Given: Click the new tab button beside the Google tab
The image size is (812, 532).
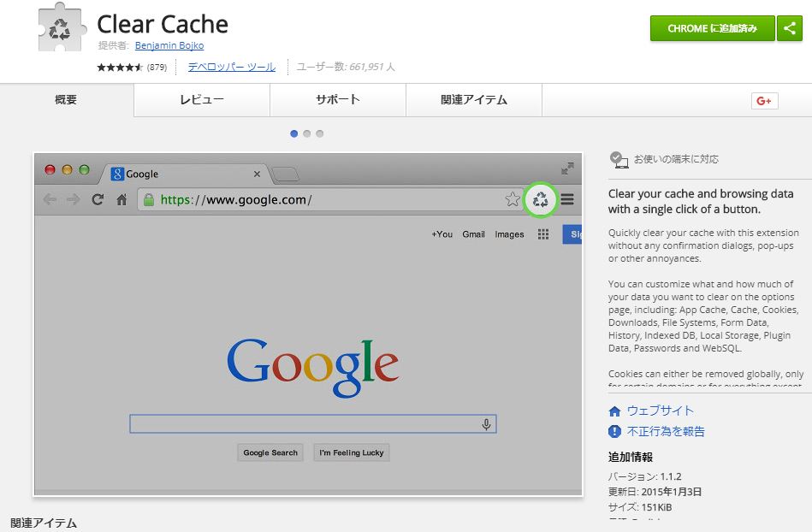Looking at the screenshot, I should 286,175.
